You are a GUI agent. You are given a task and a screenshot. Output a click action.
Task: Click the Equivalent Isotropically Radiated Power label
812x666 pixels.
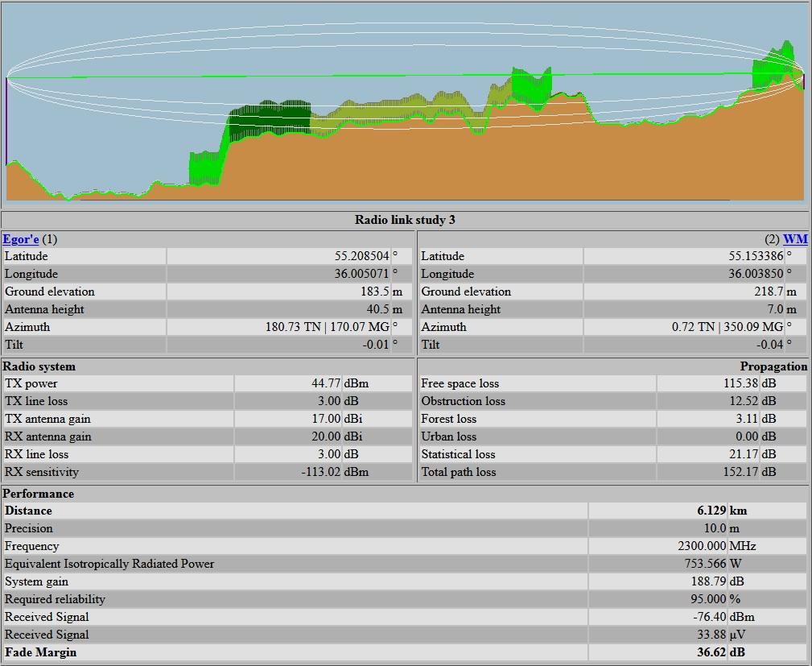click(109, 564)
